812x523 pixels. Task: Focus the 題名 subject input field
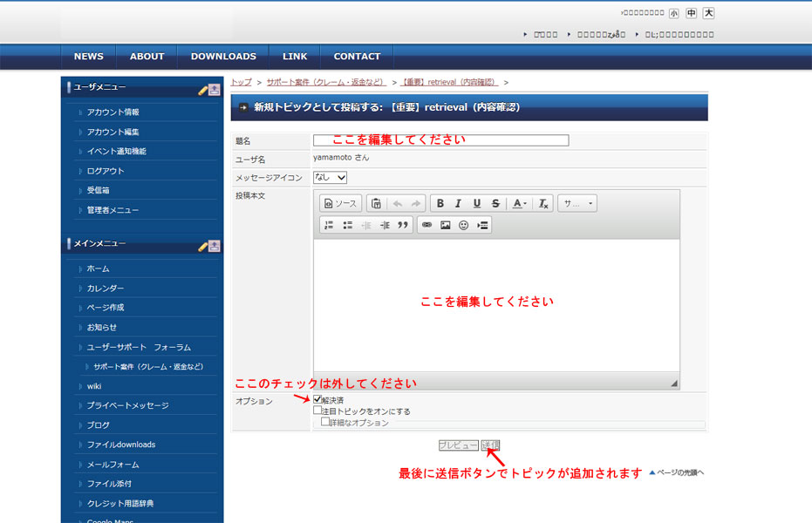click(x=440, y=140)
